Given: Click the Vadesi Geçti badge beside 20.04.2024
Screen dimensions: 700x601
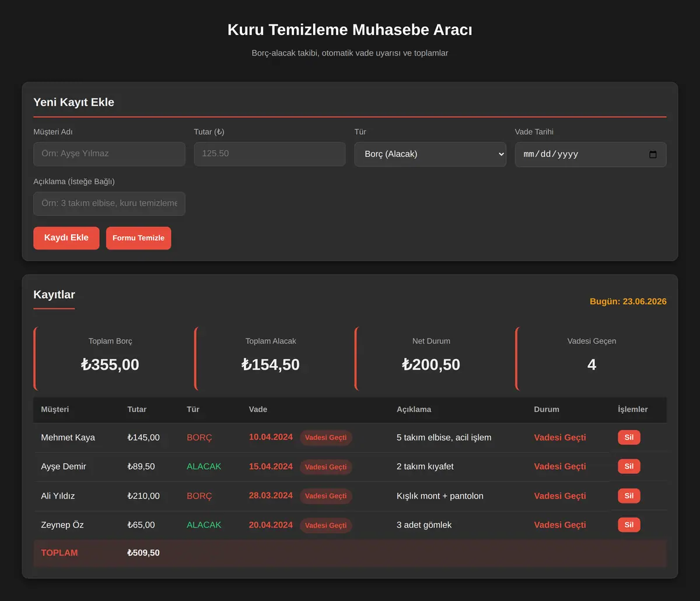Looking at the screenshot, I should (325, 525).
